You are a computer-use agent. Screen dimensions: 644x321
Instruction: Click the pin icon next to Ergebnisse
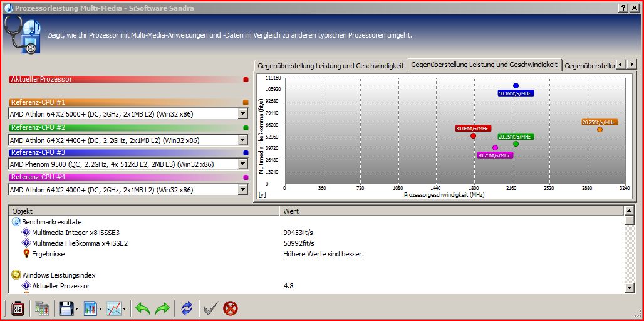point(27,253)
